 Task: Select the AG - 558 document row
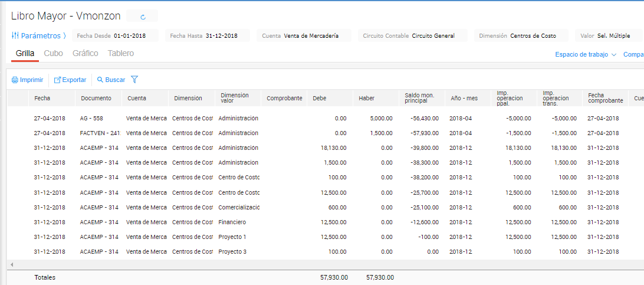coord(91,118)
